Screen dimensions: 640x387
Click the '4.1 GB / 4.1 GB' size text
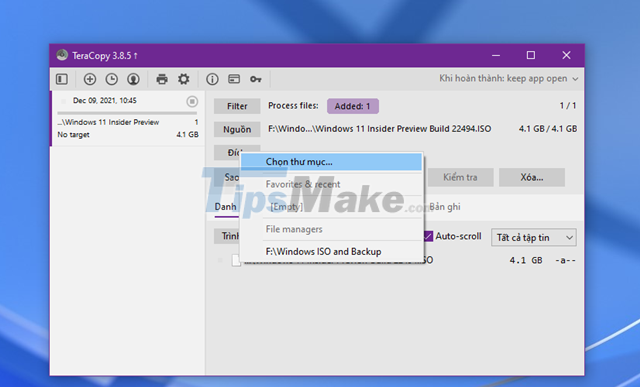(548, 129)
